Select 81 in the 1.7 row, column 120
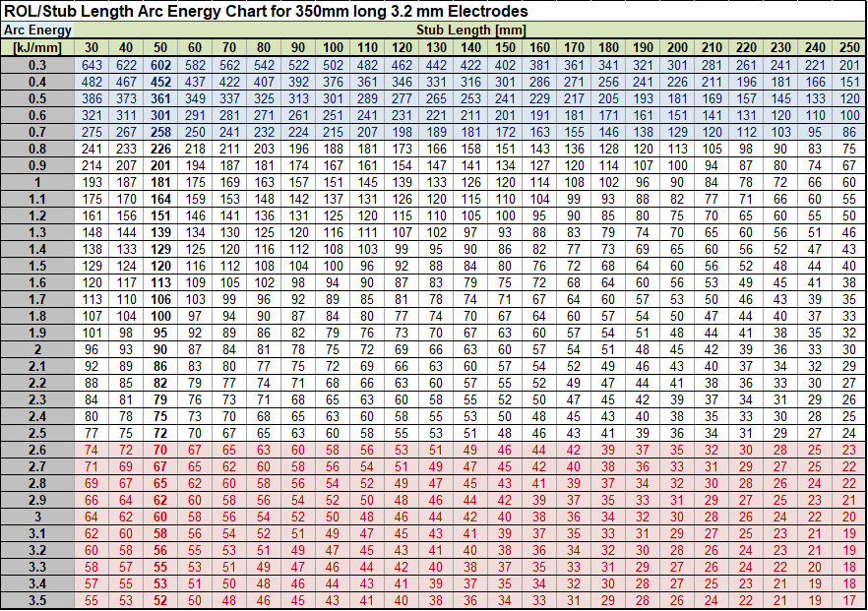The image size is (868, 611). click(402, 299)
